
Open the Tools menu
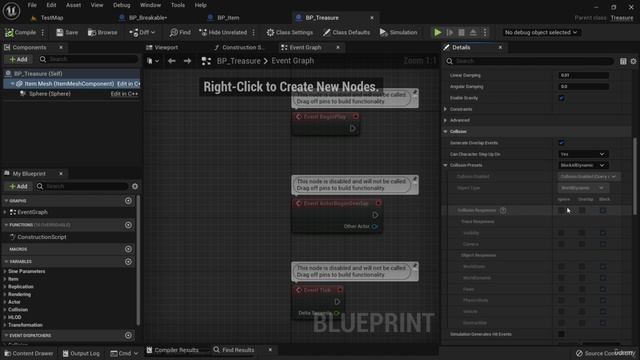coord(178,5)
